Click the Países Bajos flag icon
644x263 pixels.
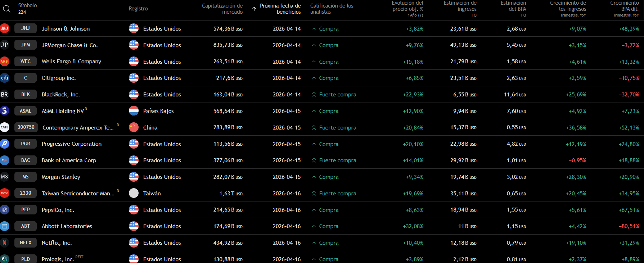[x=134, y=111]
